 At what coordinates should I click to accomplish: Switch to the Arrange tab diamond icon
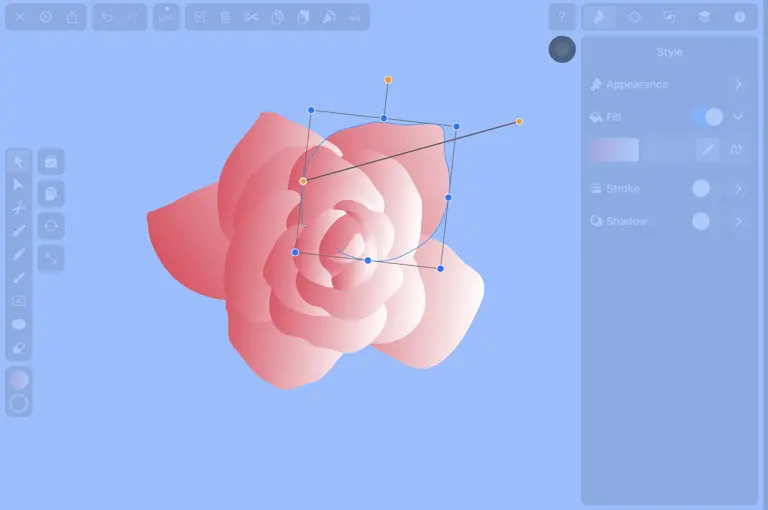coord(634,17)
